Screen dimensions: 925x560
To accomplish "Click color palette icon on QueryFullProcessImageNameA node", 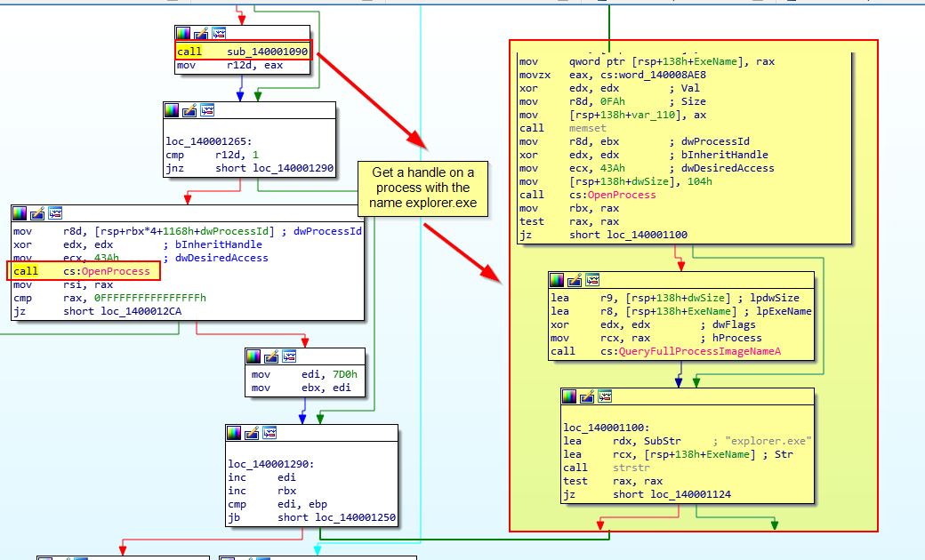I will pyautogui.click(x=558, y=280).
